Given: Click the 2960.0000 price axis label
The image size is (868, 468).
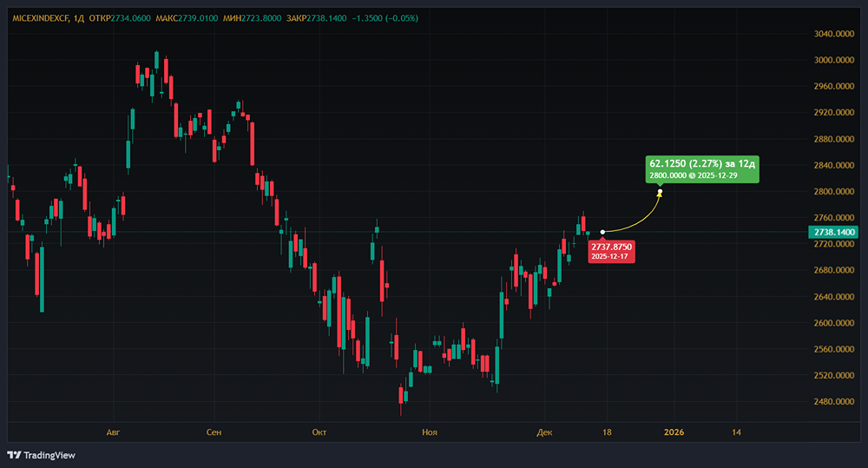Looking at the screenshot, I should (x=833, y=87).
